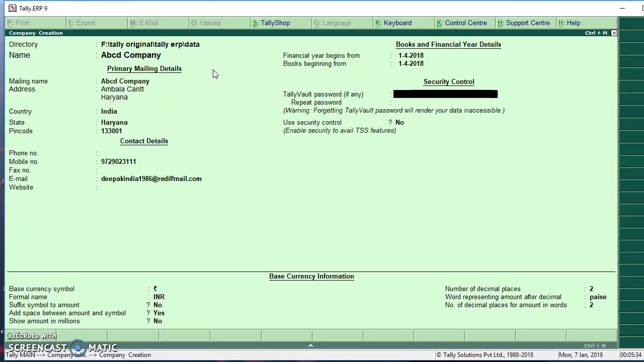Viewport: 644px width, 362px height.
Task: Edit the Pincode 133001 field
Action: tap(112, 131)
